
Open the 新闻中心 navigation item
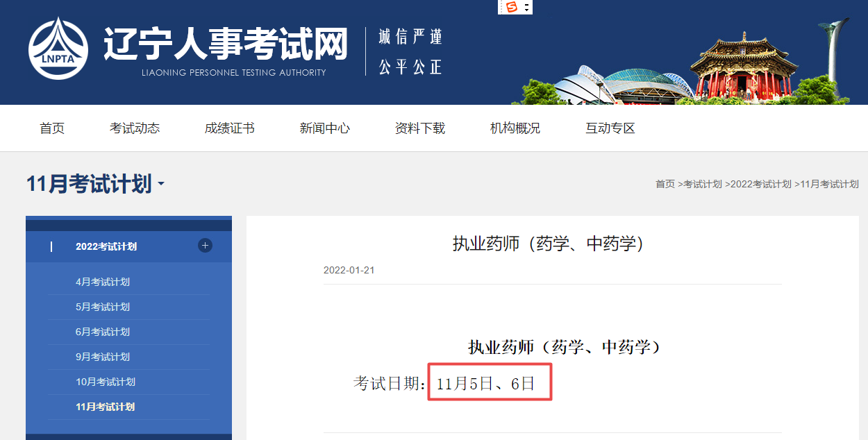click(324, 128)
